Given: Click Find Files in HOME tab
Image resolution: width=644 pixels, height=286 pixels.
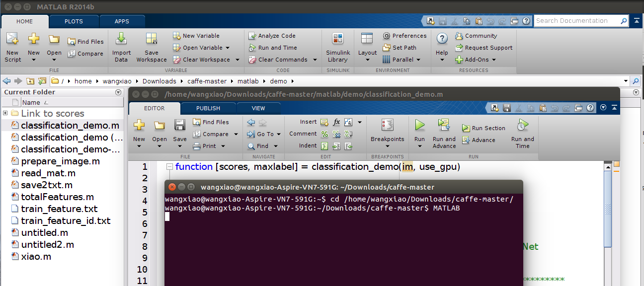Looking at the screenshot, I should 85,42.
